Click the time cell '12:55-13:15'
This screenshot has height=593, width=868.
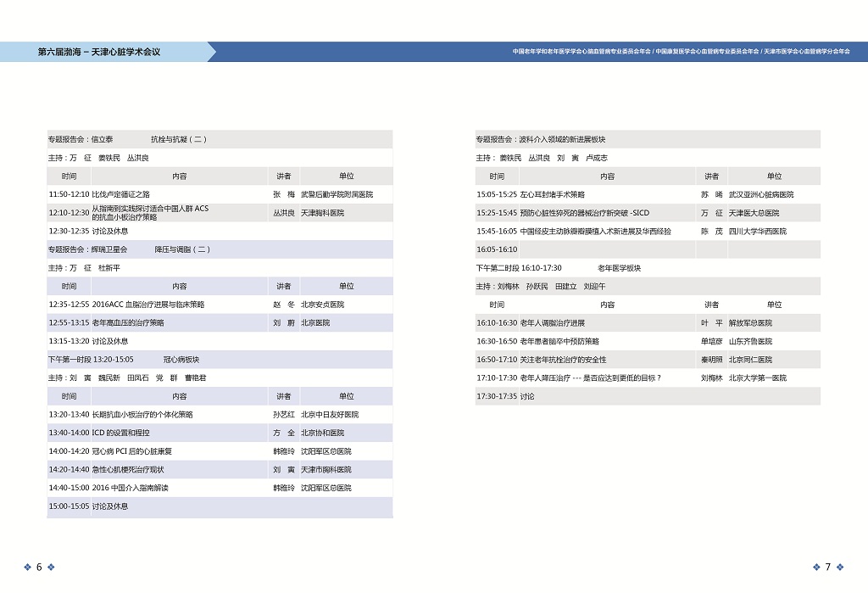[69, 322]
